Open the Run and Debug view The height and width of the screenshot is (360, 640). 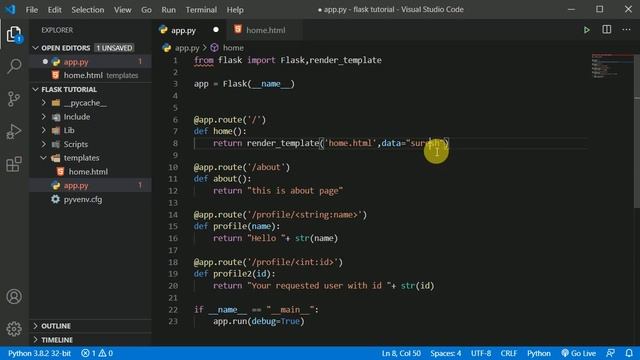[x=14, y=131]
